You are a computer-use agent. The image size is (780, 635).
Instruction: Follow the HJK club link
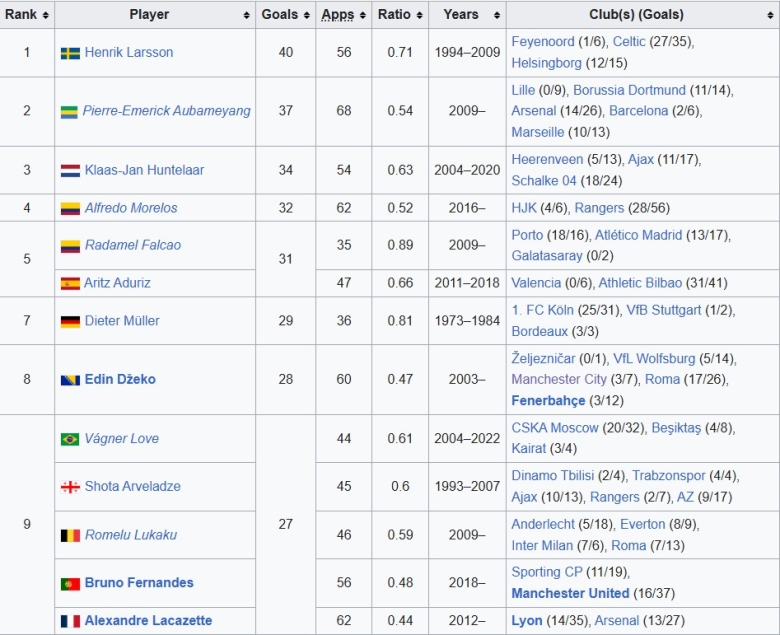pyautogui.click(x=524, y=208)
